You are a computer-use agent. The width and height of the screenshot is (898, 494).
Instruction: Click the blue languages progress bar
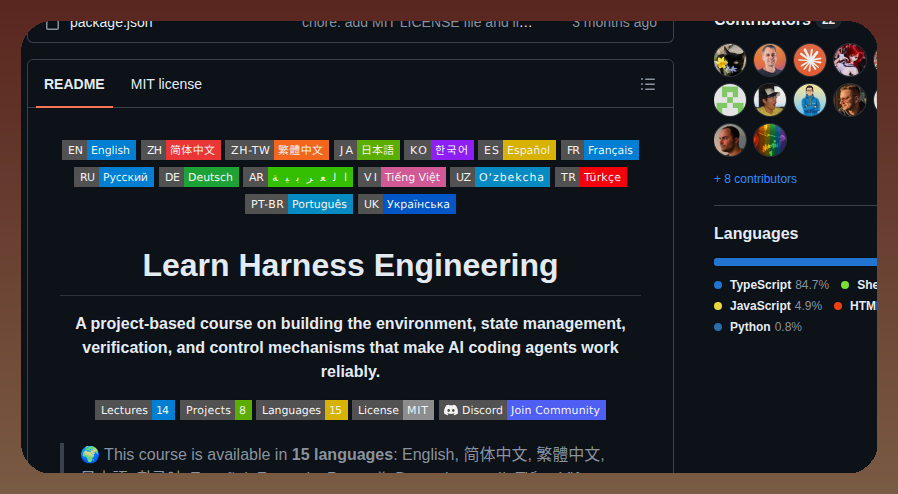(795, 262)
